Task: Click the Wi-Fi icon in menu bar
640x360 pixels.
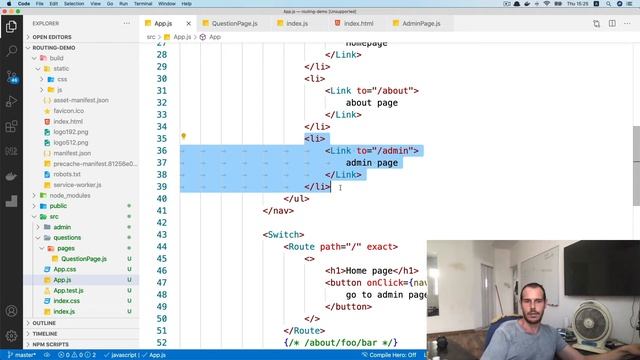Action: coord(547,4)
